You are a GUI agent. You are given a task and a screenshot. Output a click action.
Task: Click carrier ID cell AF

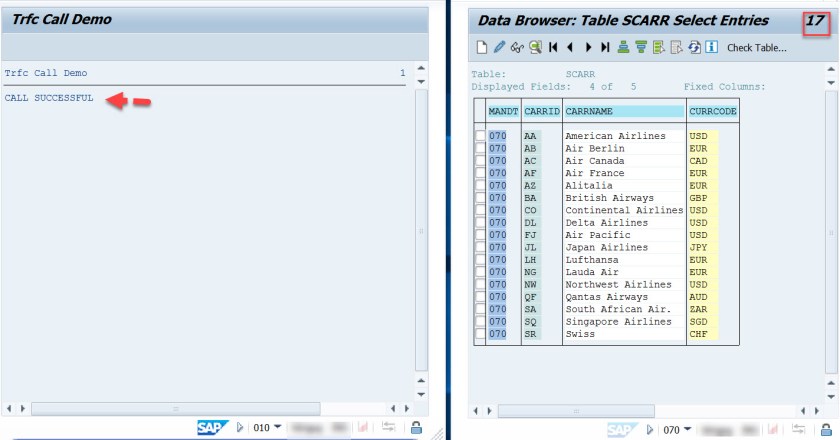pyautogui.click(x=532, y=173)
